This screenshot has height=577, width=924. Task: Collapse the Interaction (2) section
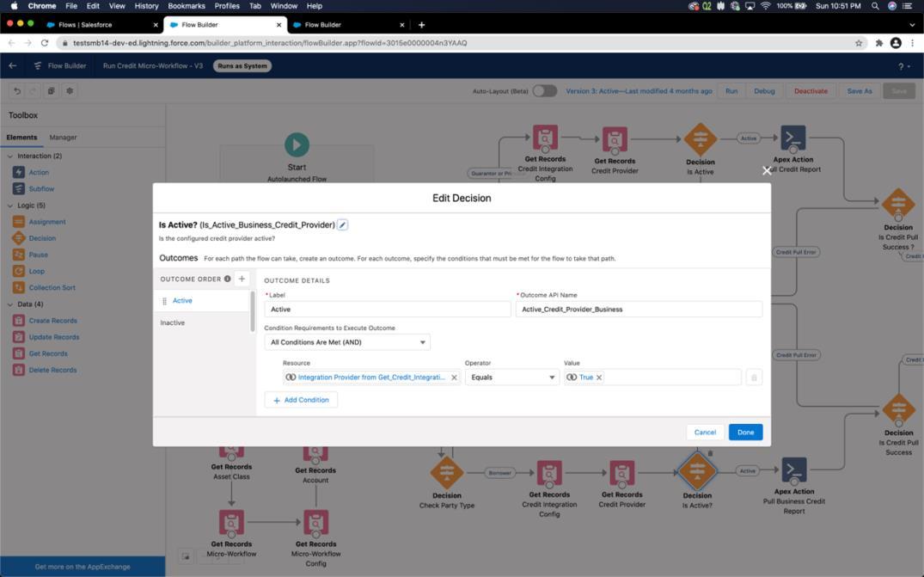click(x=10, y=157)
